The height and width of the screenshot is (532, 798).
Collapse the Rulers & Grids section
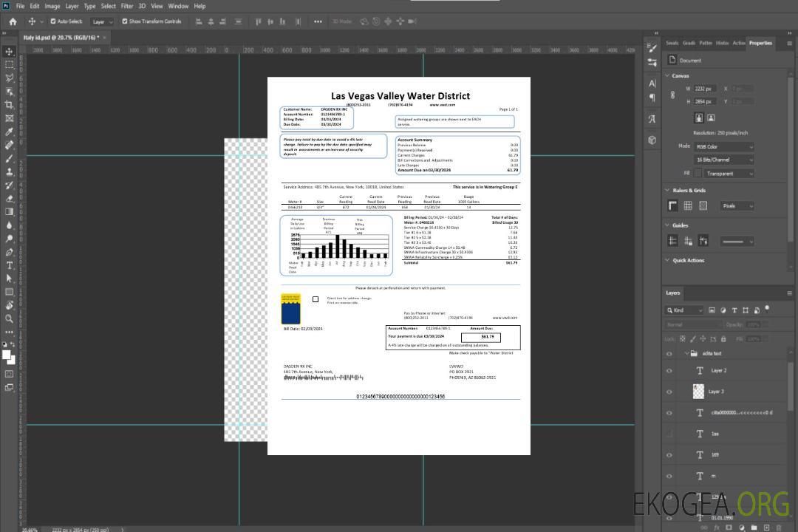click(667, 191)
